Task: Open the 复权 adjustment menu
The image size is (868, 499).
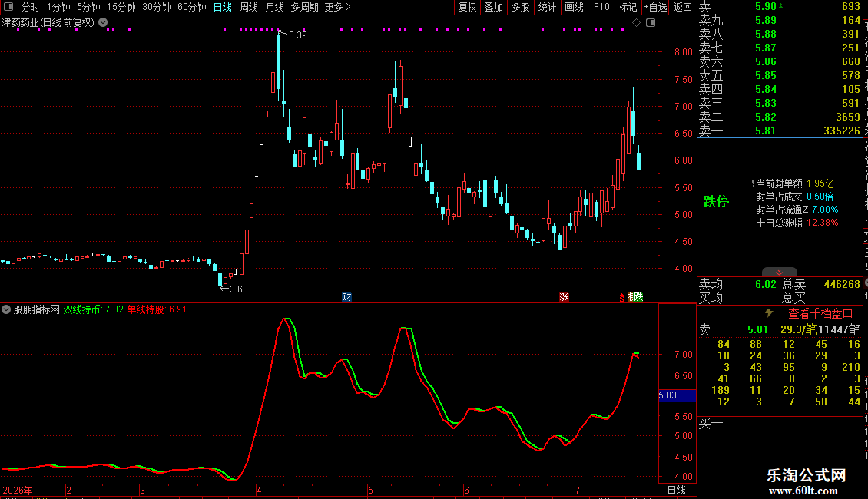Action: pyautogui.click(x=467, y=7)
